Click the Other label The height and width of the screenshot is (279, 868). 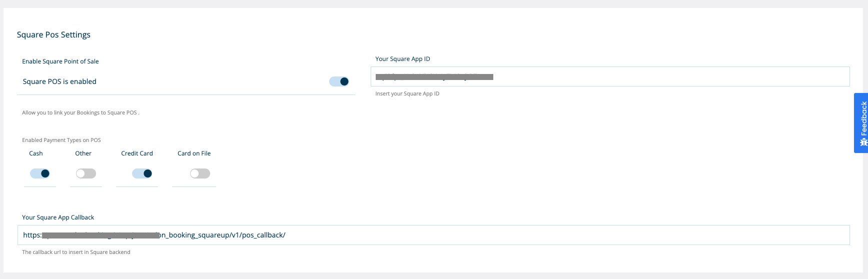[x=84, y=153]
